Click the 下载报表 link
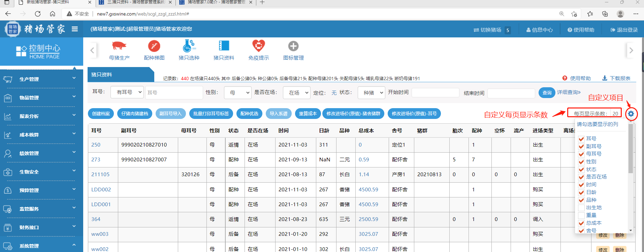The image size is (644, 252). pos(616,78)
